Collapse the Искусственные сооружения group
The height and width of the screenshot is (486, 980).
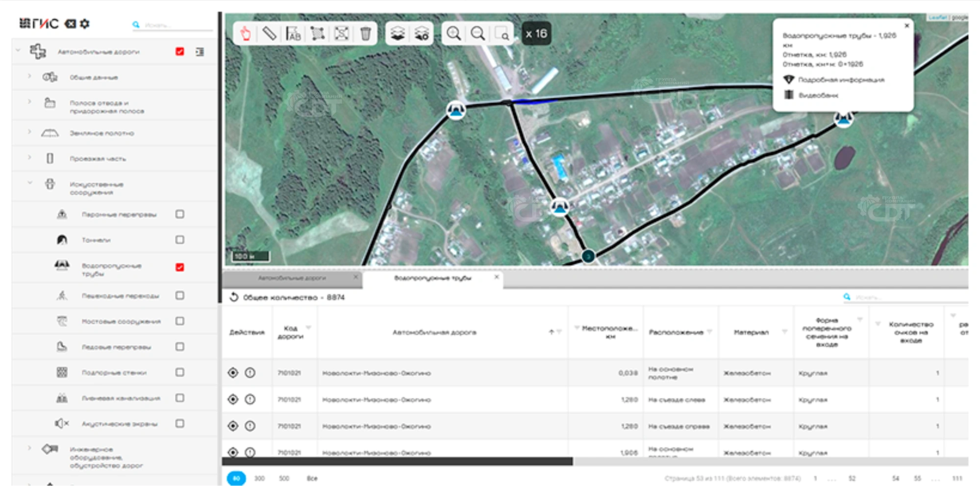coord(29,183)
